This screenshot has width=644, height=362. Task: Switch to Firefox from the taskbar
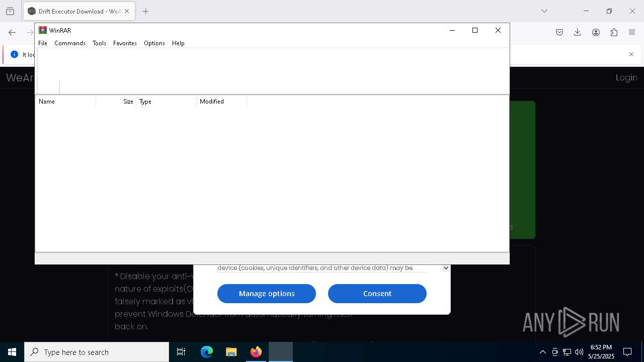[256, 352]
